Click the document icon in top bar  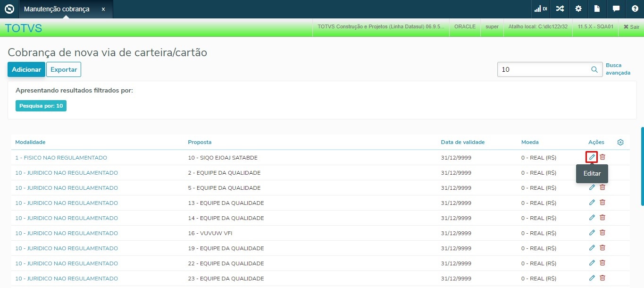click(597, 9)
